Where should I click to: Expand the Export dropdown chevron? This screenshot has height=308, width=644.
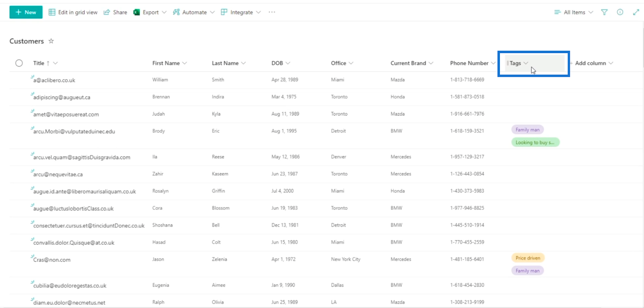164,12
